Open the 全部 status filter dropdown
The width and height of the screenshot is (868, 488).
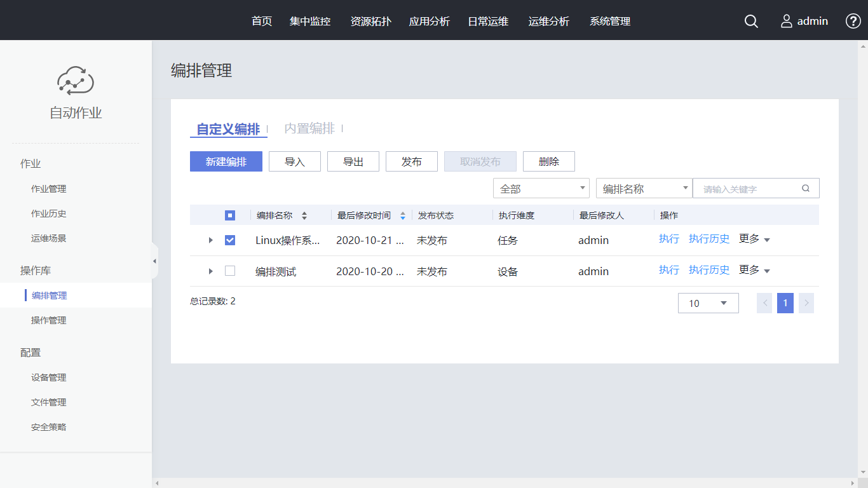point(541,189)
